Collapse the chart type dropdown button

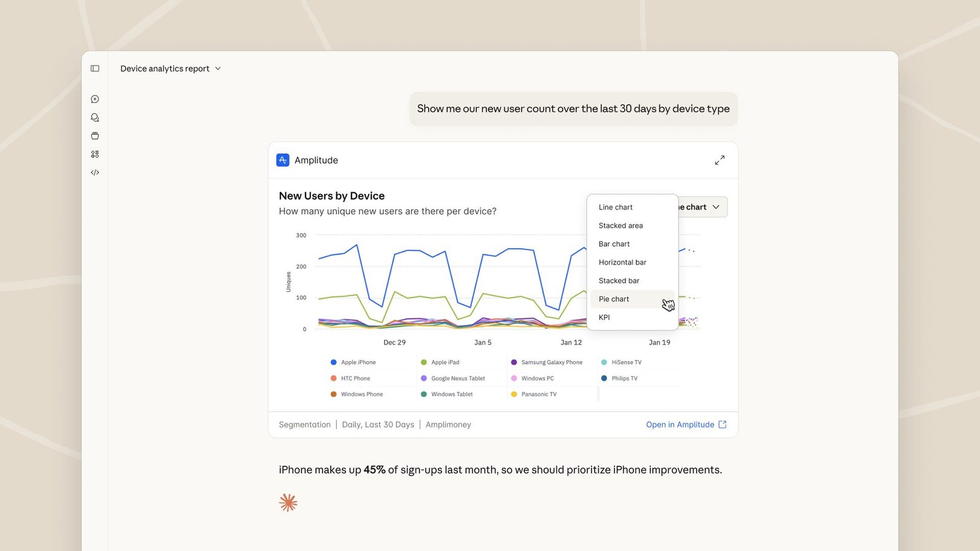click(x=703, y=207)
